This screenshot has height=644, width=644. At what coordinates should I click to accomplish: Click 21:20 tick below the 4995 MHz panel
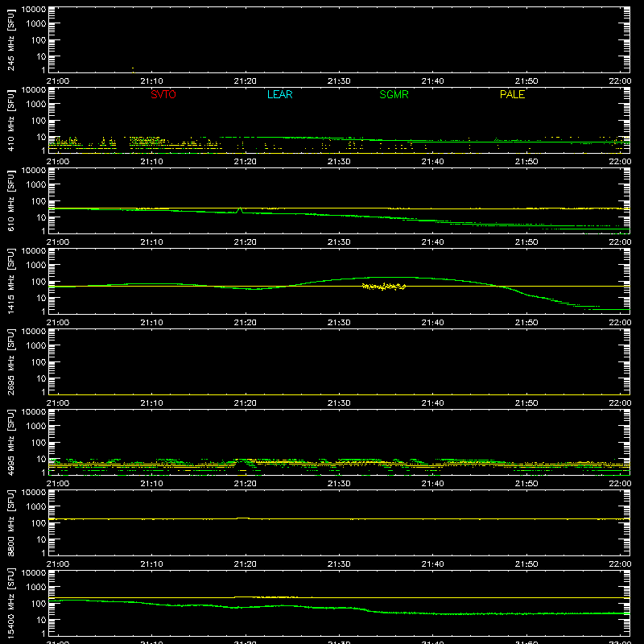click(x=246, y=484)
